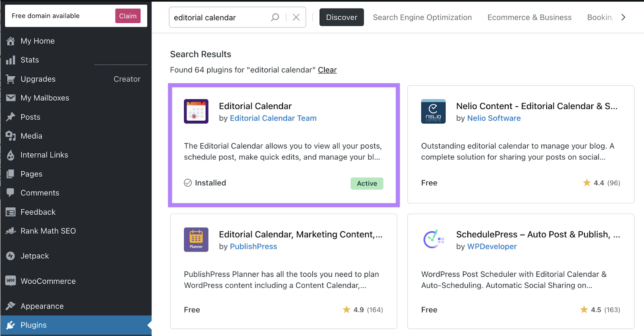644x336 pixels.
Task: Clear search field with X icon
Action: 296,17
